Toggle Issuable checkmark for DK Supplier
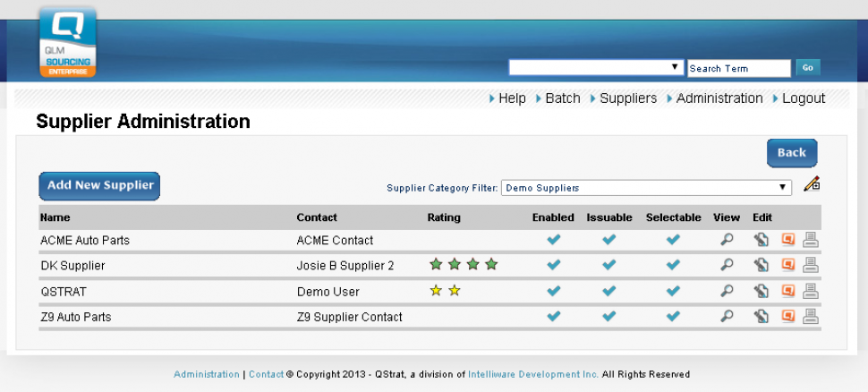 [x=608, y=265]
